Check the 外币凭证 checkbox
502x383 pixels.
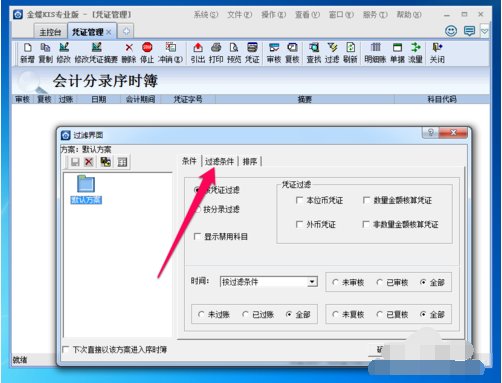click(299, 224)
